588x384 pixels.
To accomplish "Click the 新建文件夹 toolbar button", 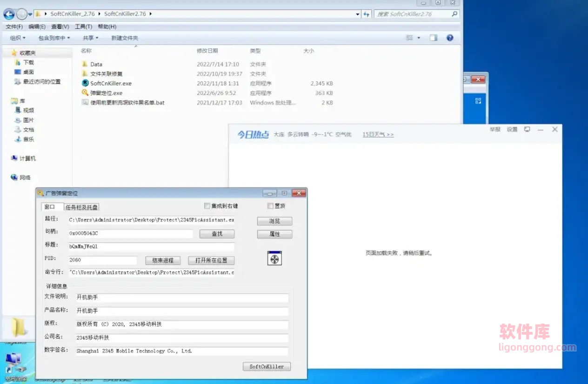I will (124, 38).
